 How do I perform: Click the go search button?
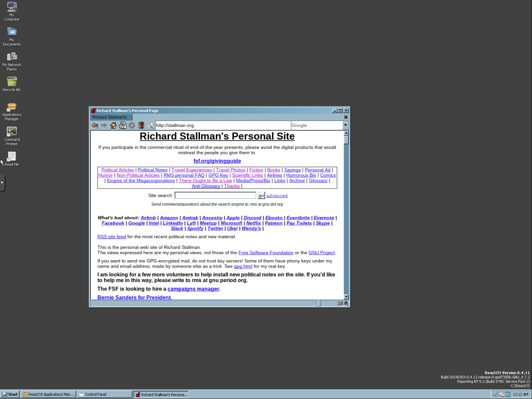(261, 195)
